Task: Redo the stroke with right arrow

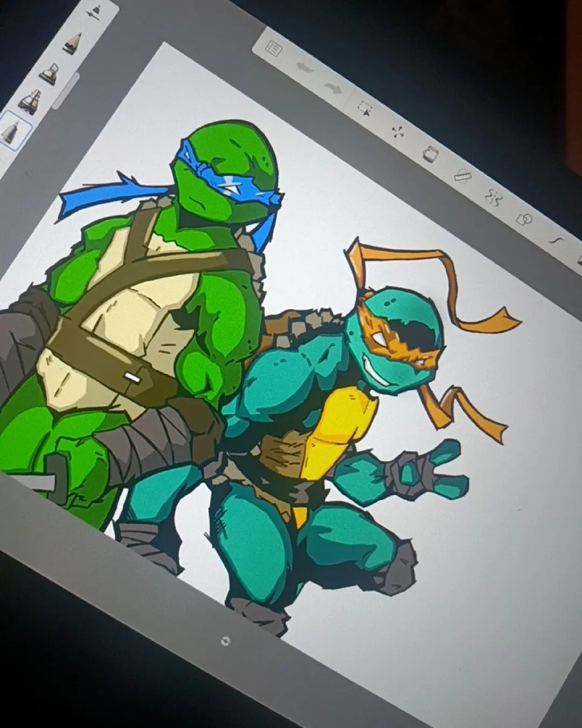Action: pyautogui.click(x=333, y=87)
